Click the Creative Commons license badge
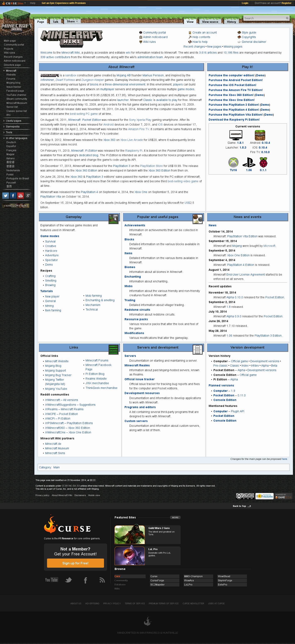 tap(245, 496)
